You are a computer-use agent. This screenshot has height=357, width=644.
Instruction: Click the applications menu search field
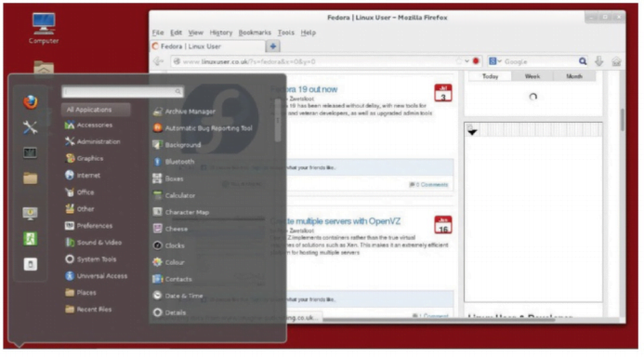click(x=123, y=91)
